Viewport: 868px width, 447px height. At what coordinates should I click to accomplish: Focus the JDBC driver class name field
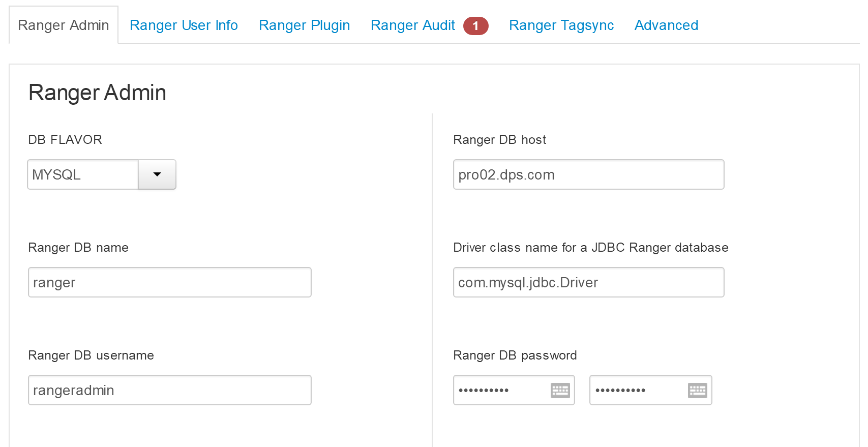(x=588, y=282)
